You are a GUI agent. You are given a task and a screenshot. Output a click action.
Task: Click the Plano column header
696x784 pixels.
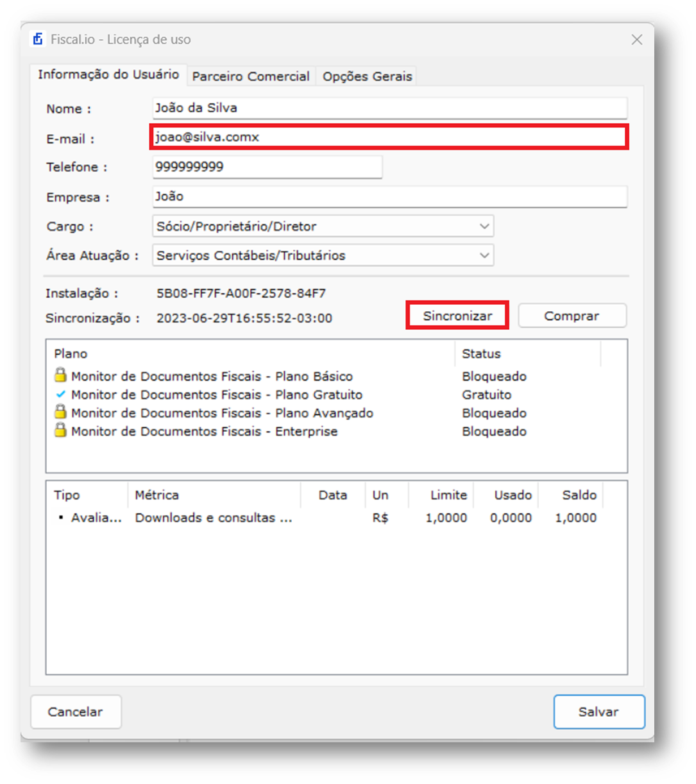250,354
